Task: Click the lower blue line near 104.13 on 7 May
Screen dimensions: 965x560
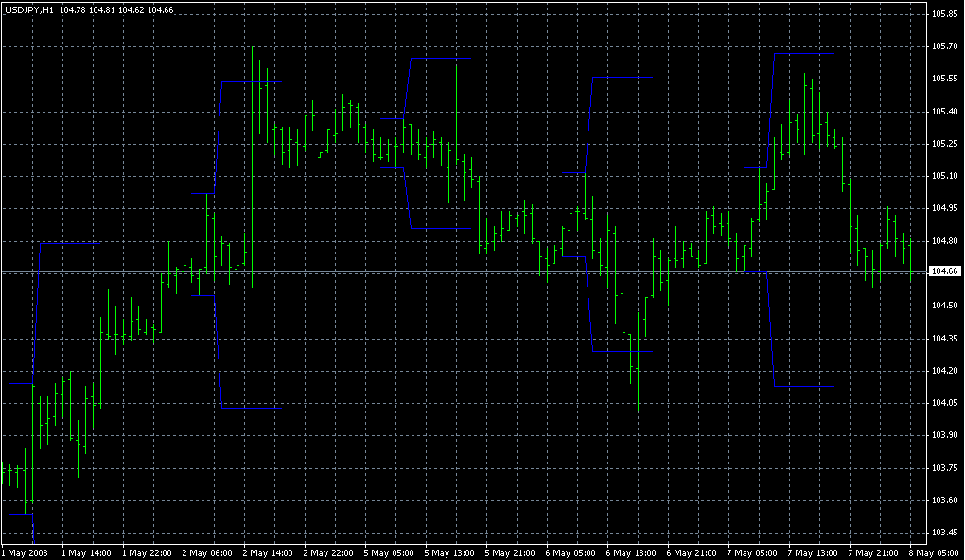Action: click(x=804, y=386)
